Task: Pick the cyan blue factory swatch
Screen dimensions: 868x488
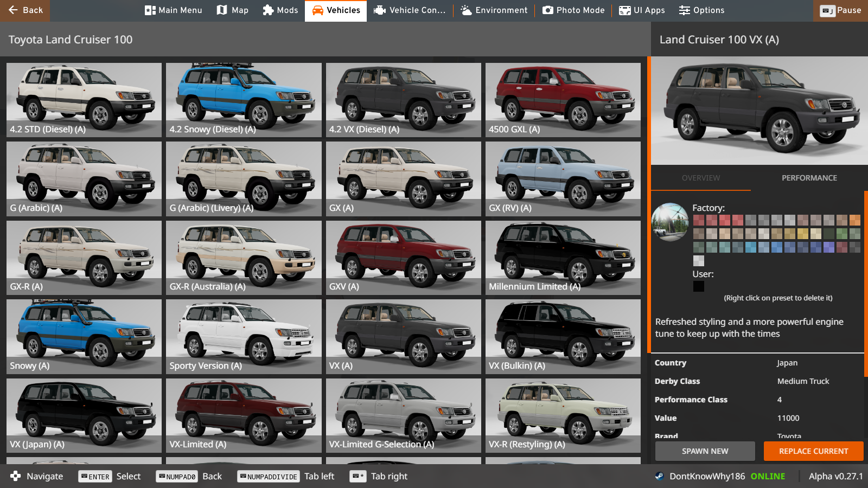Action: coord(751,247)
